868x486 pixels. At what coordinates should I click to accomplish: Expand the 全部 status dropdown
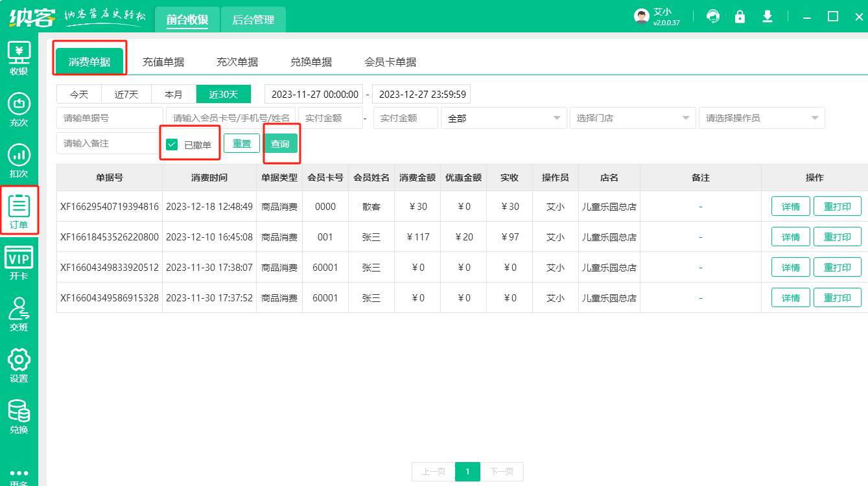tap(503, 118)
